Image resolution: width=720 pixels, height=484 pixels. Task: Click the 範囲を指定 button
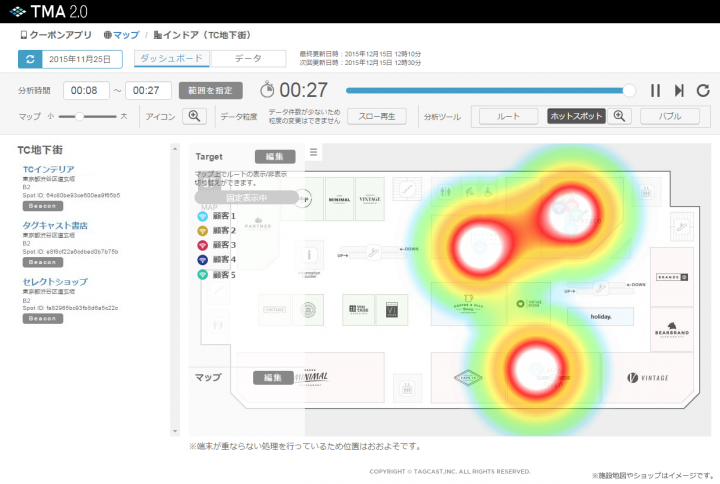[x=211, y=90]
